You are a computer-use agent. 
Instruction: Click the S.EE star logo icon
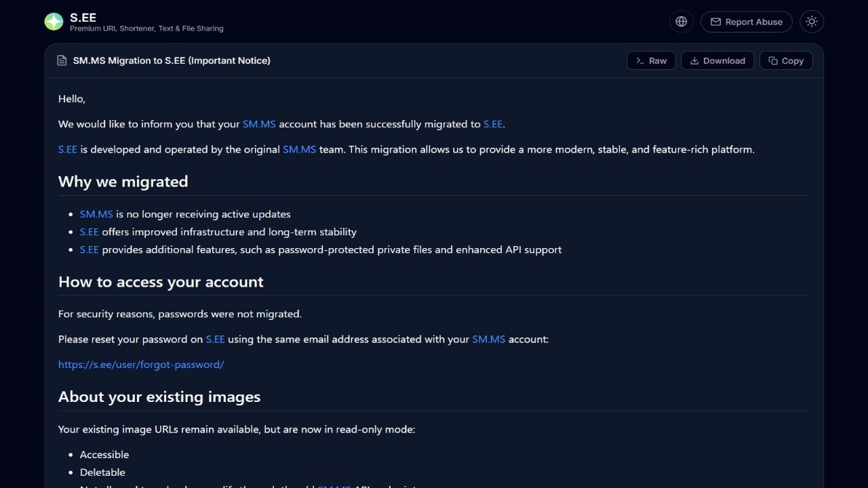(x=54, y=22)
